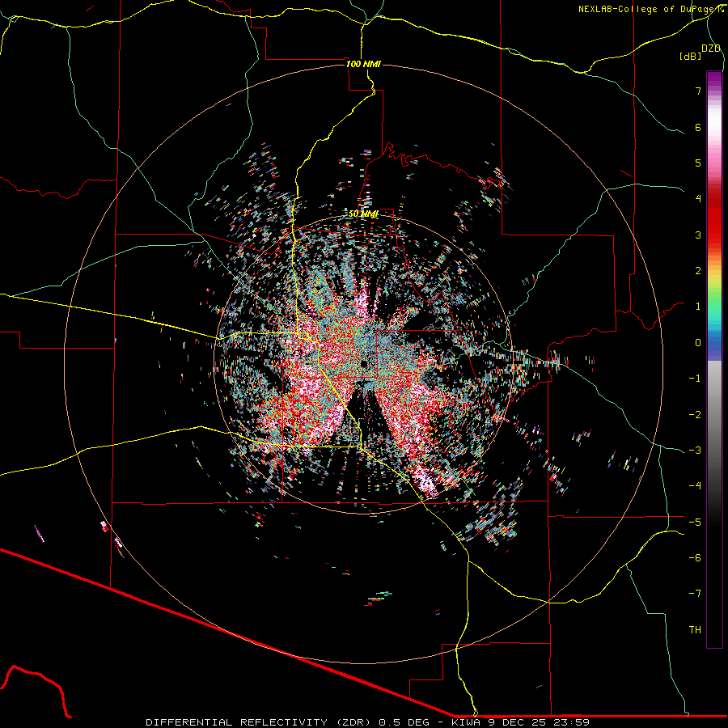The width and height of the screenshot is (728, 728).
Task: Click the vertical ZDR color scale bar
Action: [x=714, y=359]
